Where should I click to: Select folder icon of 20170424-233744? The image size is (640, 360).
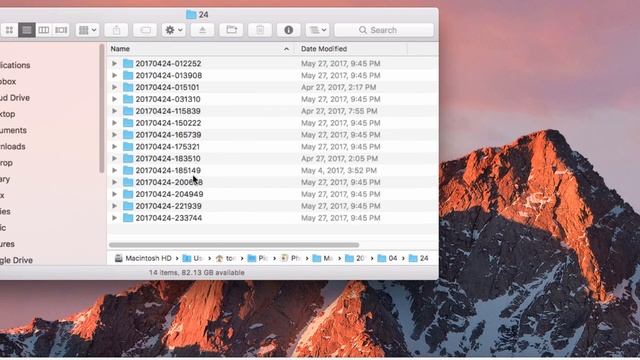coord(128,218)
